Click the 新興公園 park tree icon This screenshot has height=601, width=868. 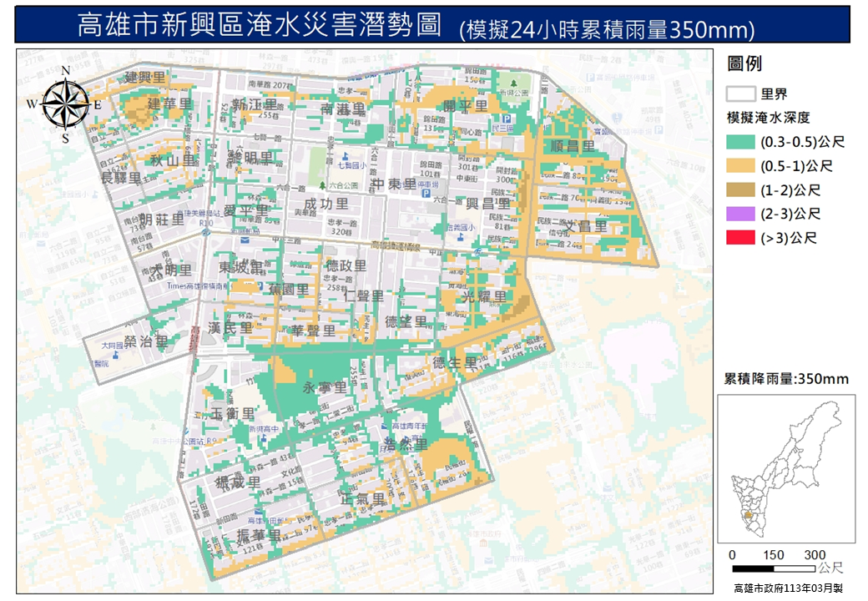click(514, 83)
